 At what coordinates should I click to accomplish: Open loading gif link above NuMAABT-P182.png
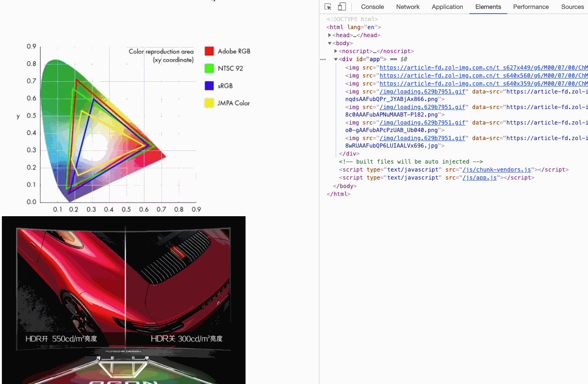(422, 107)
